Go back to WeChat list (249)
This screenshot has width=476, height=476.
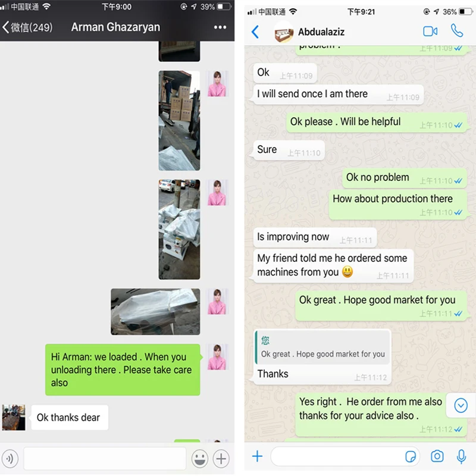pyautogui.click(x=27, y=27)
